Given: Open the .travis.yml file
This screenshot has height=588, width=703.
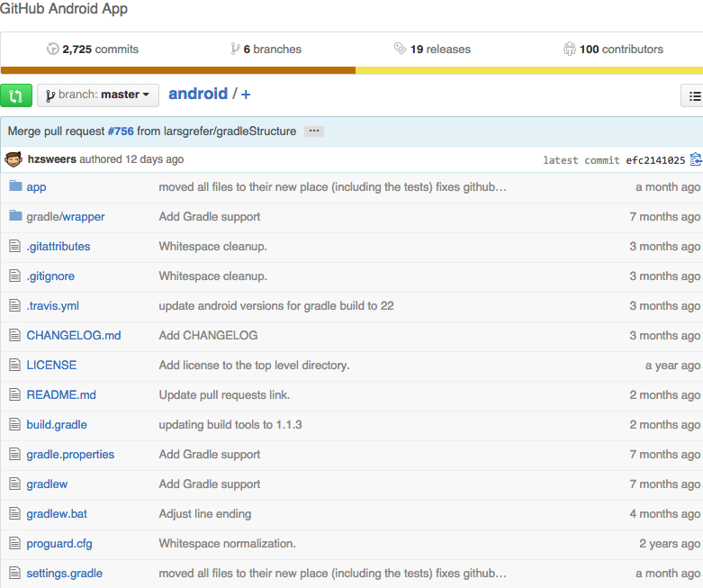Looking at the screenshot, I should coord(53,306).
